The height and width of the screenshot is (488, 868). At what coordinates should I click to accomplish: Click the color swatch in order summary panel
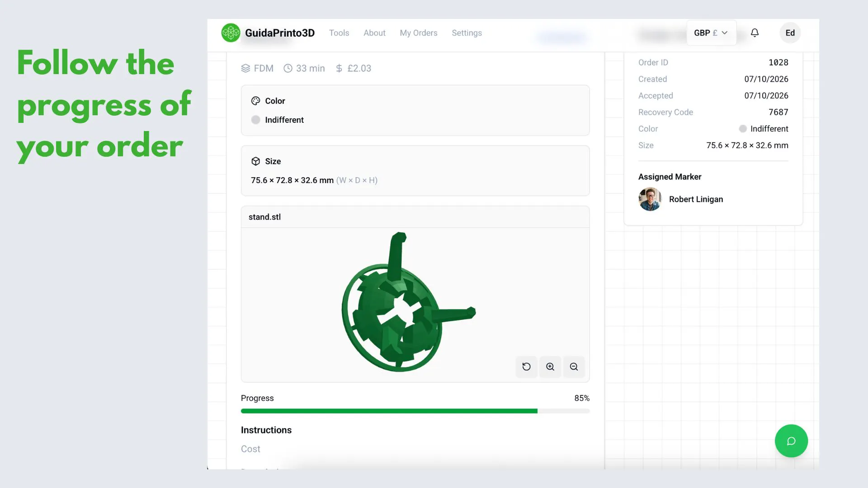(x=743, y=129)
